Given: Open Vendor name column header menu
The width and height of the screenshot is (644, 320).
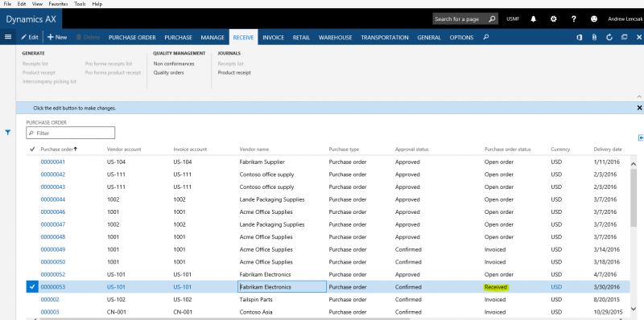Looking at the screenshot, I should [x=254, y=150].
